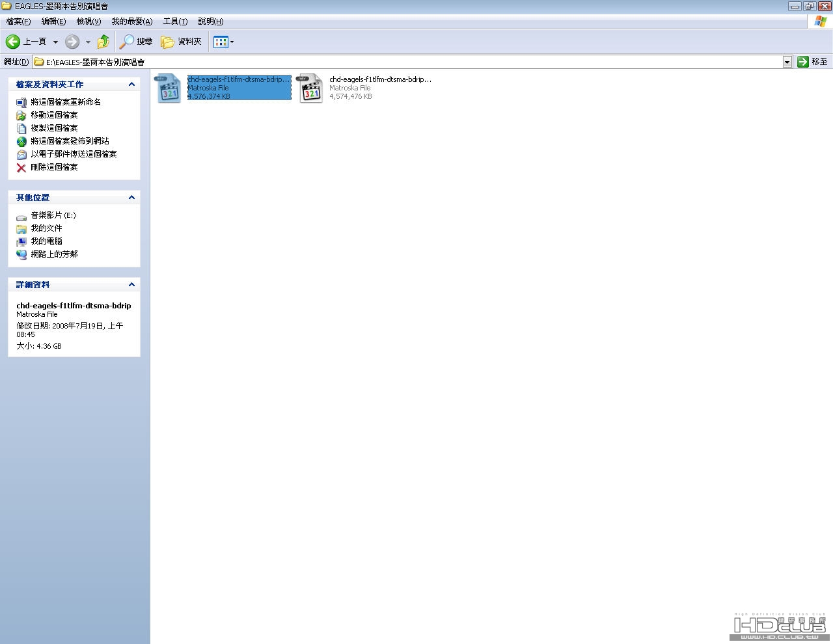The width and height of the screenshot is (833, 644).
Task: Click the Windows flag logo
Action: pos(820,21)
